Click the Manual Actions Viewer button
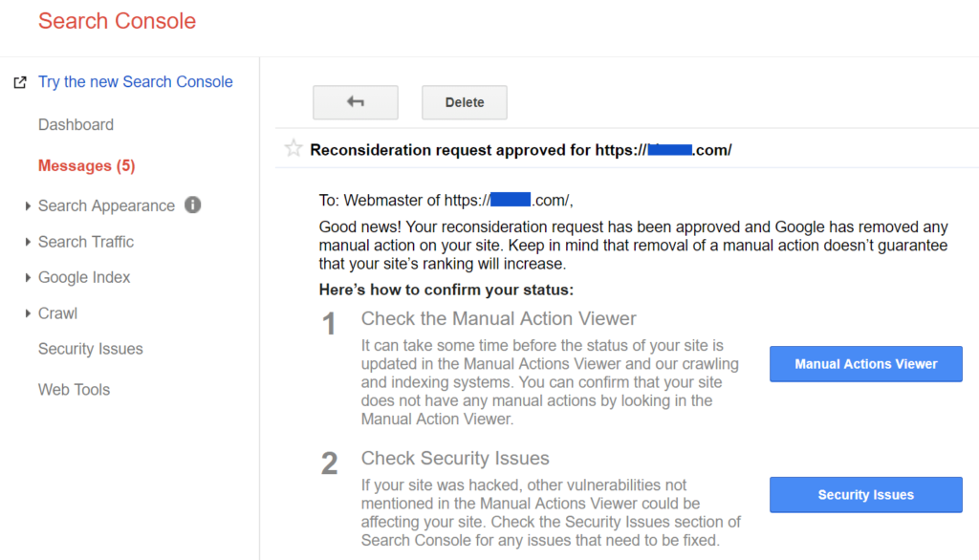Screen dimensions: 979x560 (865, 364)
